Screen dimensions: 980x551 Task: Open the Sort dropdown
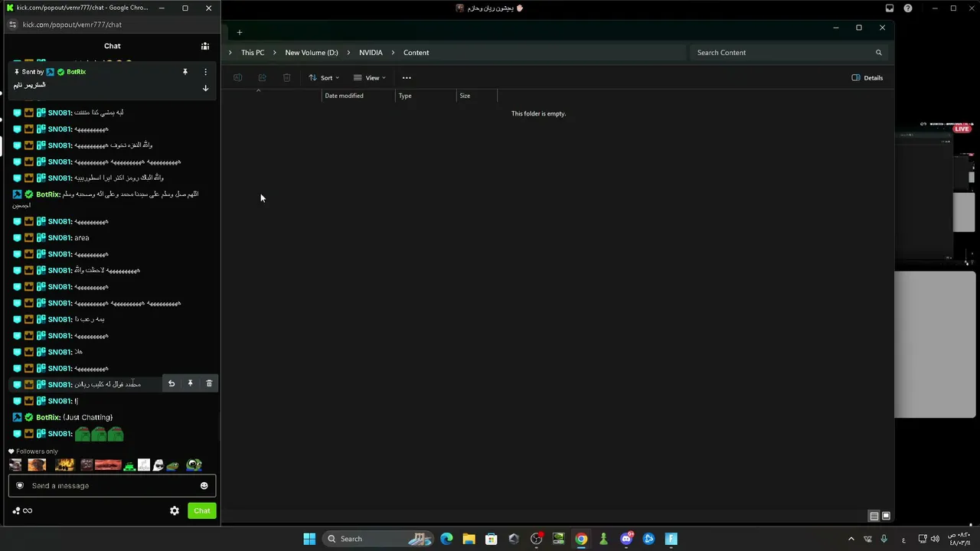pyautogui.click(x=324, y=77)
